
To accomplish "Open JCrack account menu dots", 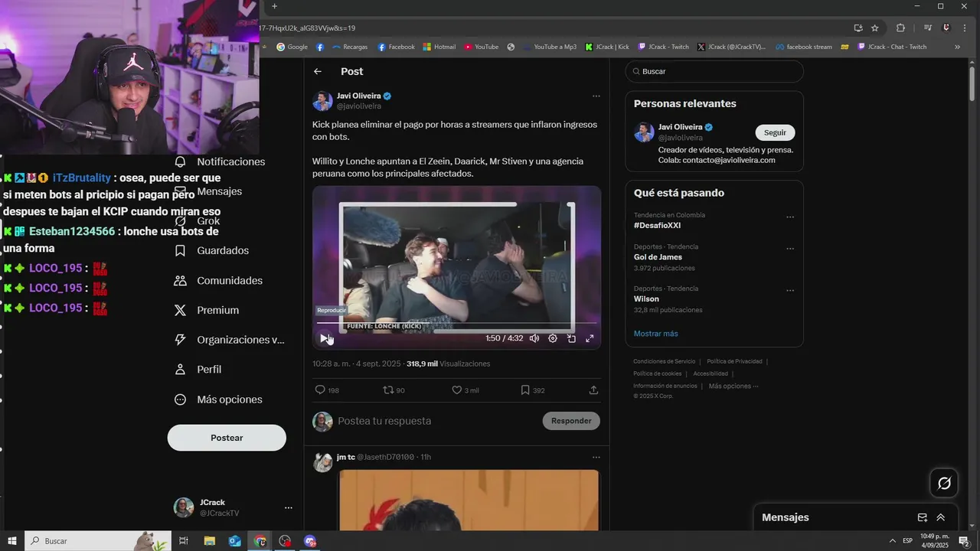I will [x=289, y=507].
